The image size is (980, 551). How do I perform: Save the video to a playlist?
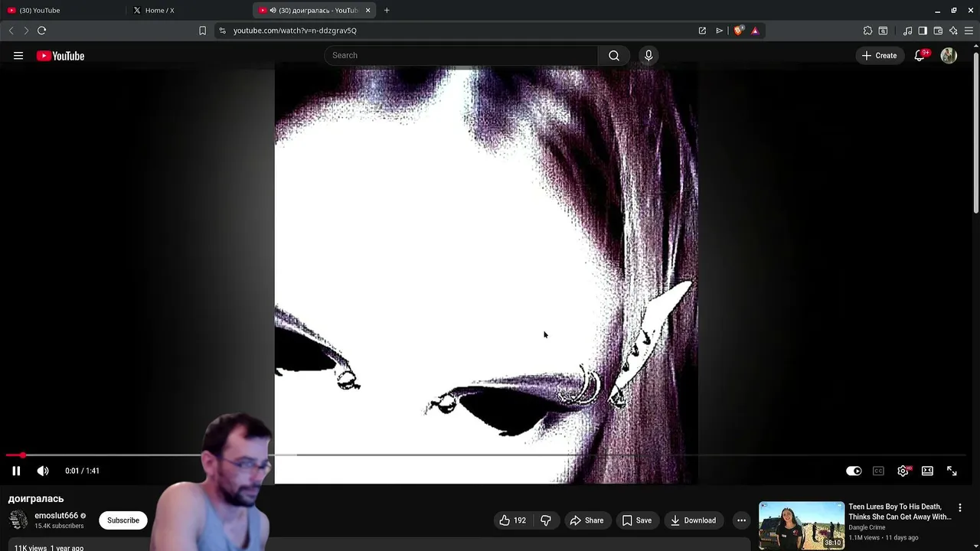click(x=636, y=520)
